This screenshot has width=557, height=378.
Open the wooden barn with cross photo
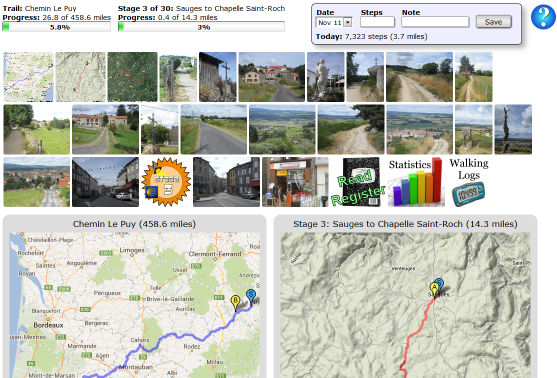tap(218, 77)
